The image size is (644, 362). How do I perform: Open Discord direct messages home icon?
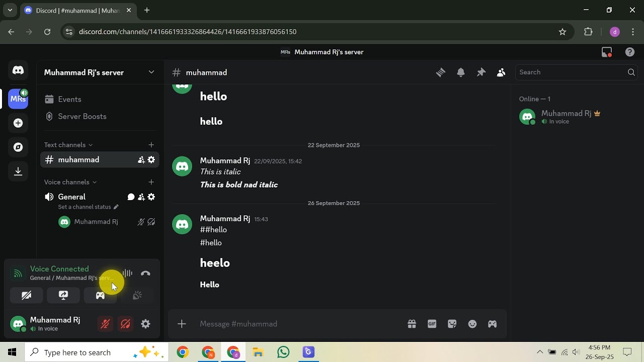pyautogui.click(x=18, y=70)
